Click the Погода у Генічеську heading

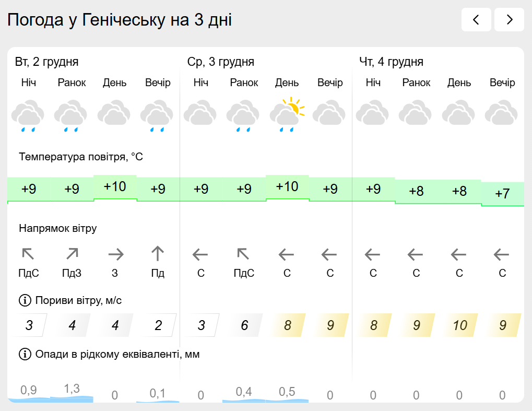(x=120, y=20)
